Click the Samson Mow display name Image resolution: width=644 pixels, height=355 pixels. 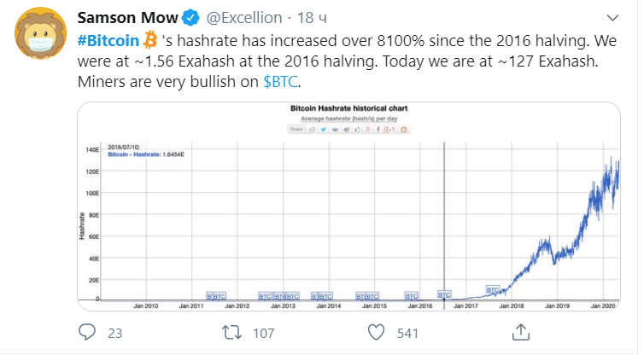pos(128,17)
